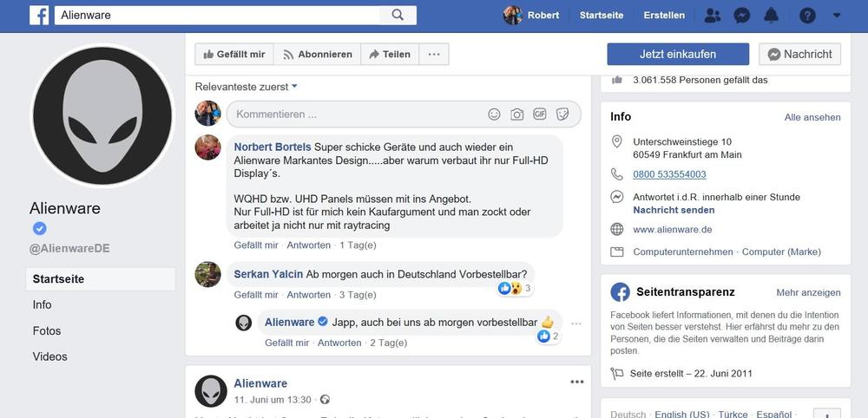Add a sticker to the comment
The height and width of the screenshot is (418, 868).
pos(562,114)
